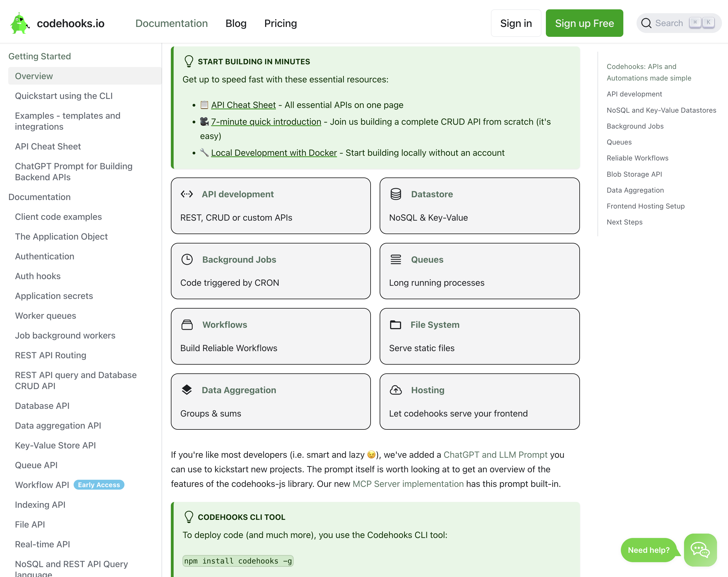Select Workflow API in the sidebar

(42, 485)
